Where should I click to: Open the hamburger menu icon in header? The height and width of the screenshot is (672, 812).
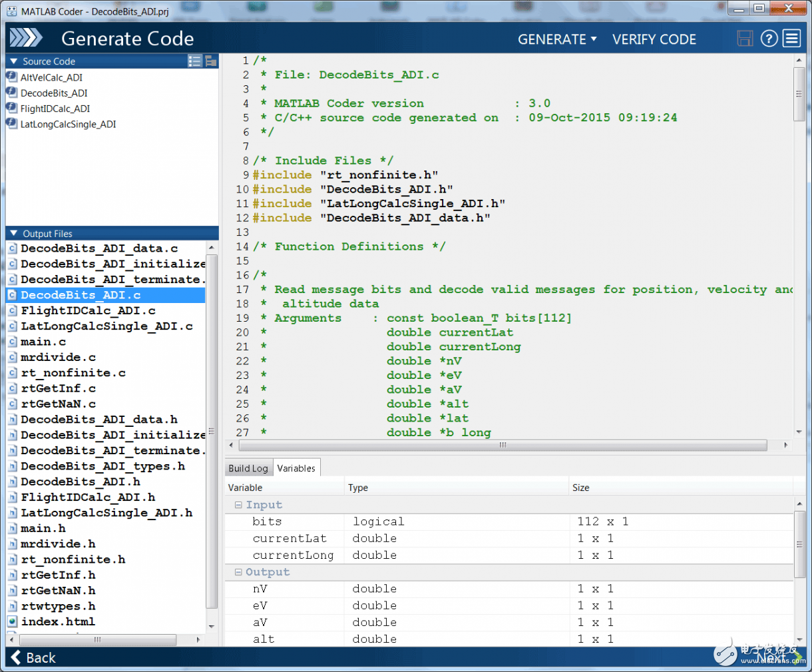[791, 39]
